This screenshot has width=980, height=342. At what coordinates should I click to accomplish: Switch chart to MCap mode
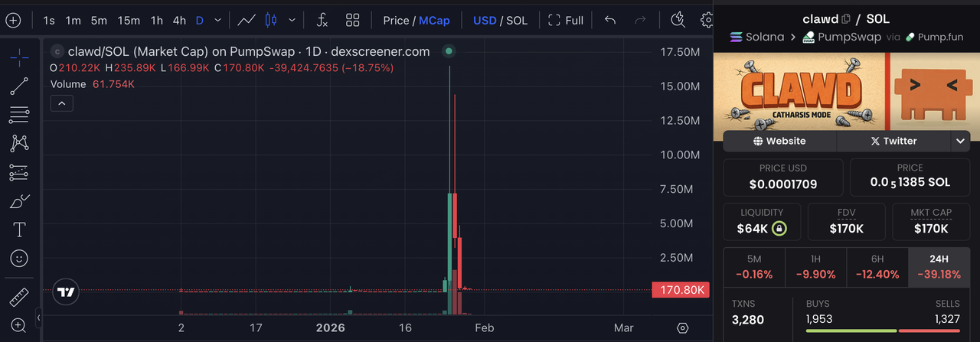pyautogui.click(x=434, y=20)
